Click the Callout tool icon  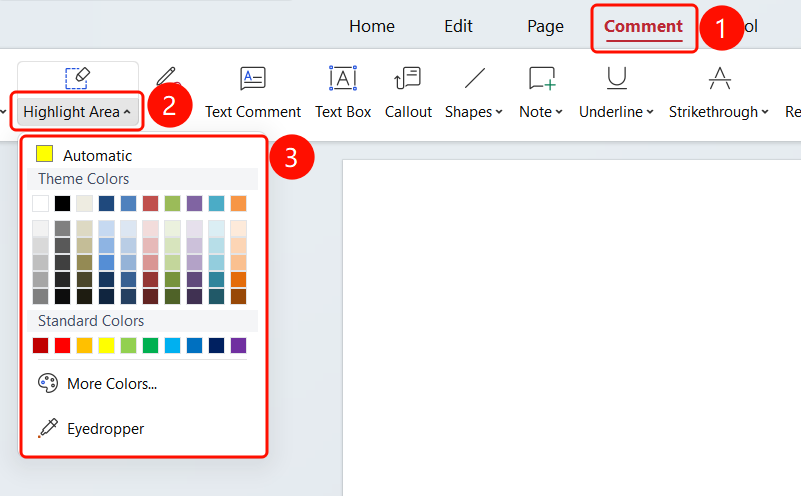(x=408, y=78)
